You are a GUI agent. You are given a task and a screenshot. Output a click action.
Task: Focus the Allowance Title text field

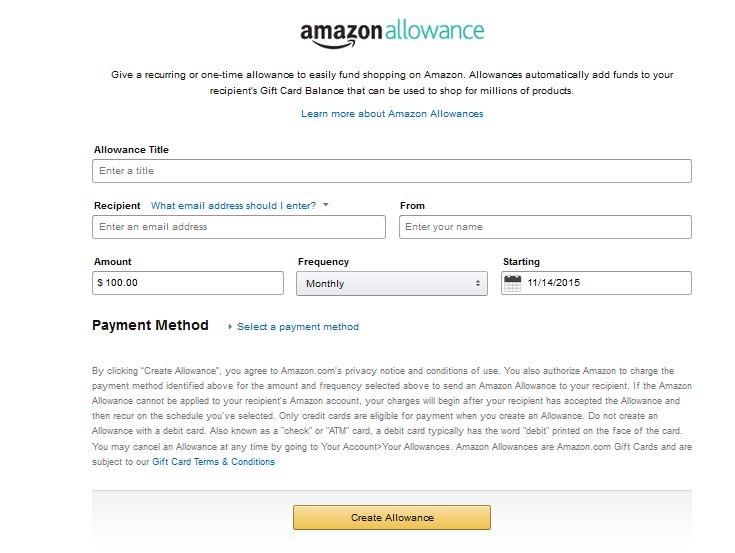tap(392, 171)
